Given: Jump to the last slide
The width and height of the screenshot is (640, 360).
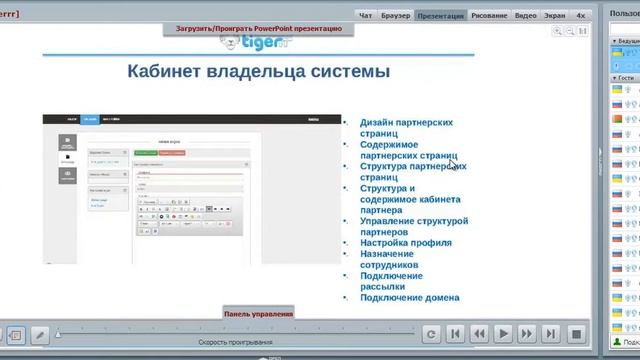Looking at the screenshot, I should tap(551, 334).
